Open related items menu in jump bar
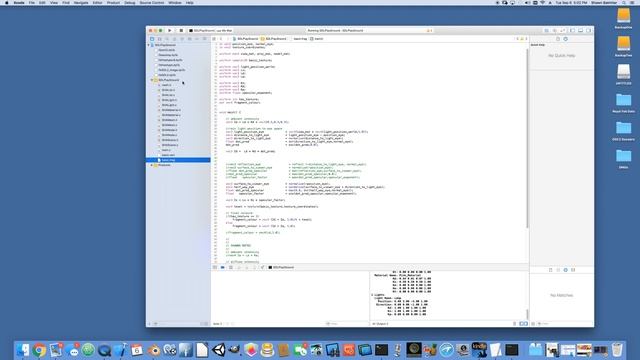 214,39
